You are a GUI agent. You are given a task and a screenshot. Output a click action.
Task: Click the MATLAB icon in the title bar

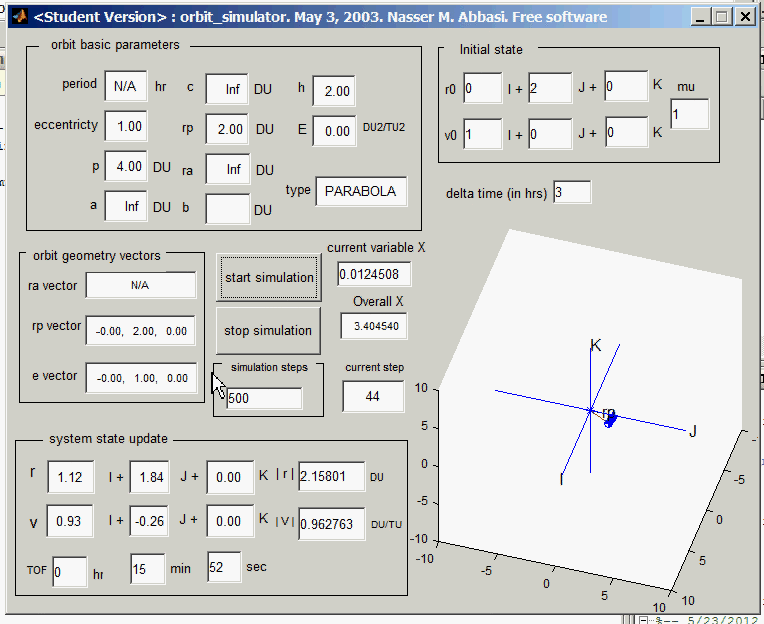(19, 17)
